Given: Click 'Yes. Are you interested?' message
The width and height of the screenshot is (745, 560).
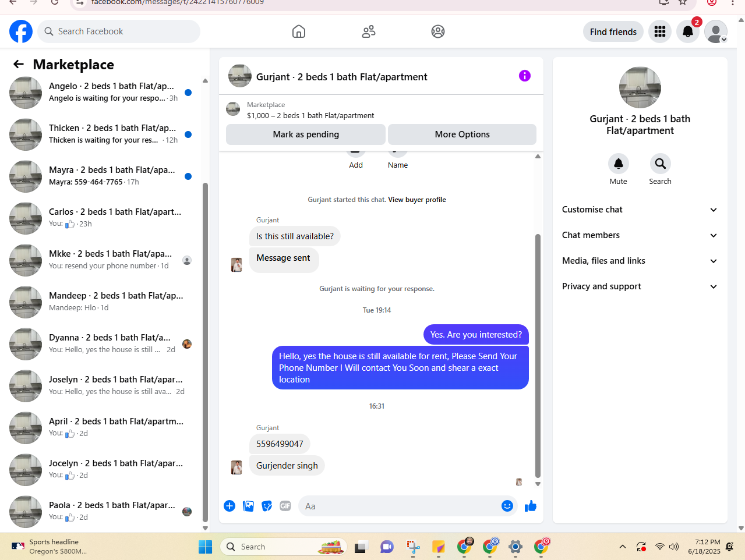Looking at the screenshot, I should (476, 335).
